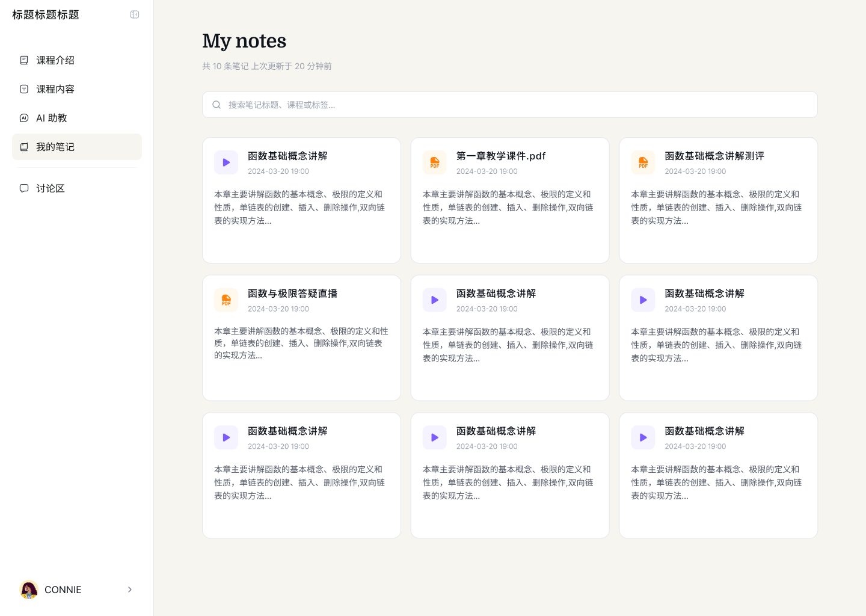Expand the chevron next to CONNIE
This screenshot has width=866, height=616.
pos(130,590)
